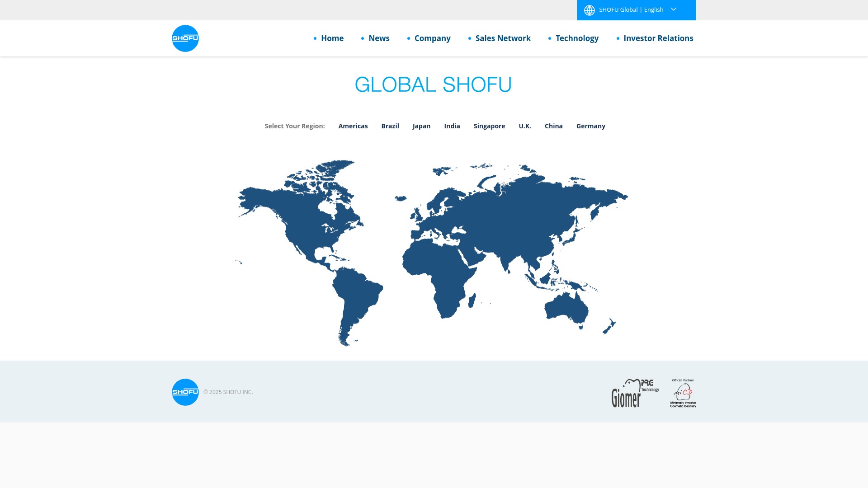The height and width of the screenshot is (488, 868).
Task: Select the Japan region link
Action: pos(421,126)
